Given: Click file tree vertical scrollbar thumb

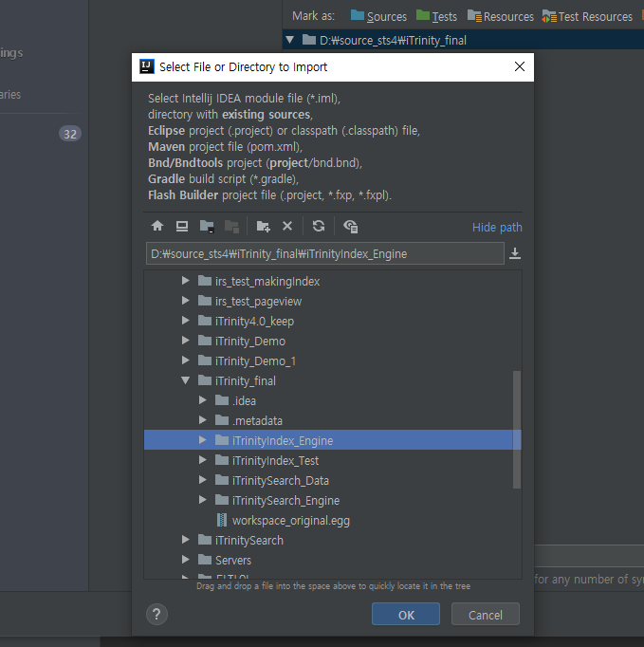Looking at the screenshot, I should tap(517, 430).
